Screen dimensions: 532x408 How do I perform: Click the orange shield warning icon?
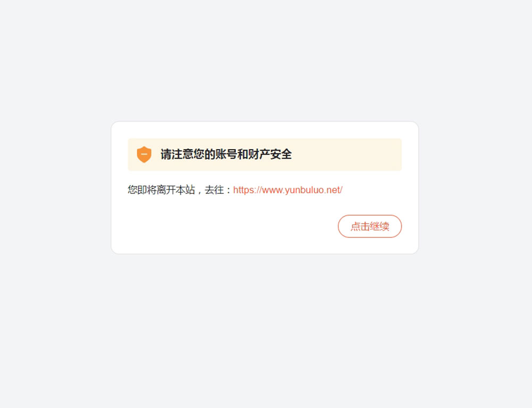point(144,154)
